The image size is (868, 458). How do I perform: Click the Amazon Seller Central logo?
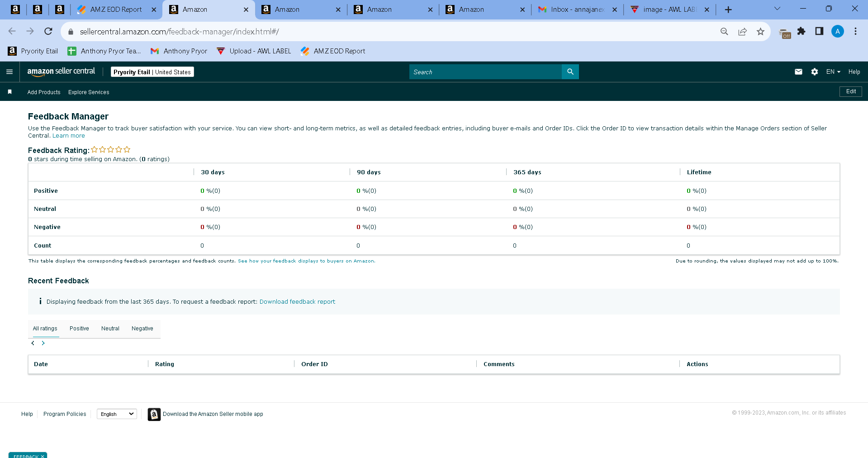[x=61, y=72]
